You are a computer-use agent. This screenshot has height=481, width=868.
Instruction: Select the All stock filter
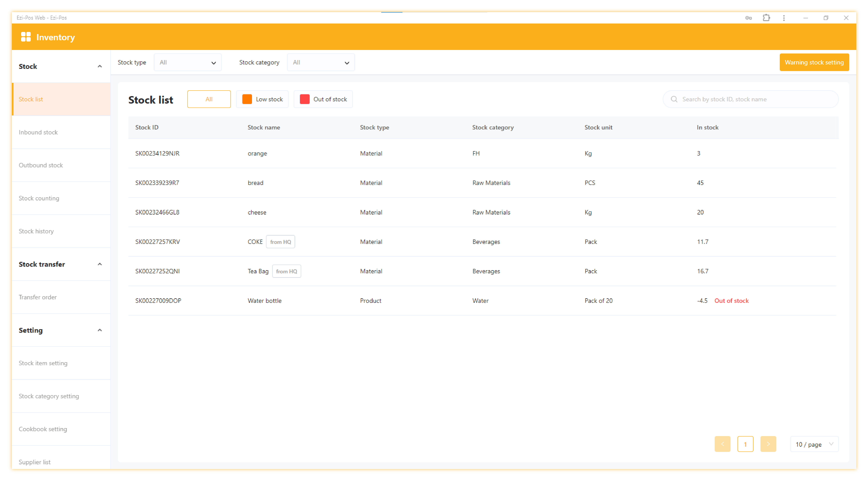point(209,99)
